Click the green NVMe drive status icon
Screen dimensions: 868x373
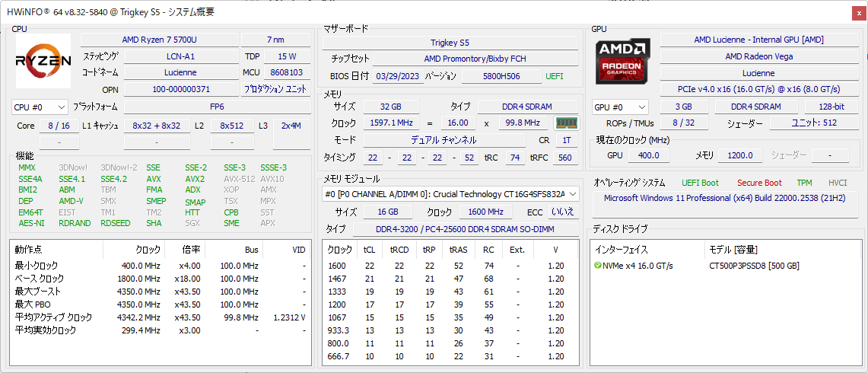(598, 266)
